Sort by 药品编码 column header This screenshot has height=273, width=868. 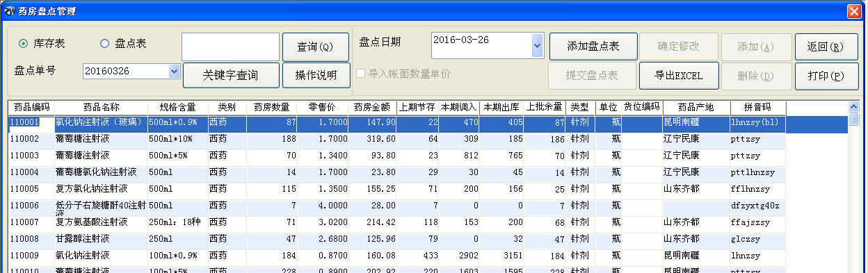point(31,108)
